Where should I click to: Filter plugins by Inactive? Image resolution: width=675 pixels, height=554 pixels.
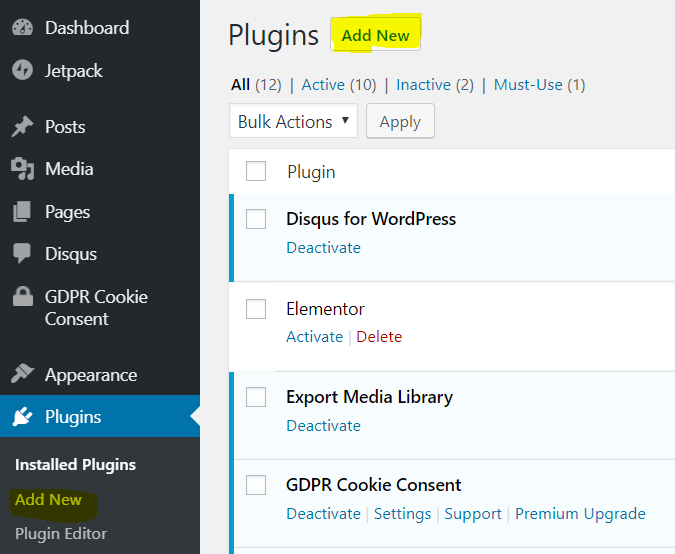(423, 85)
